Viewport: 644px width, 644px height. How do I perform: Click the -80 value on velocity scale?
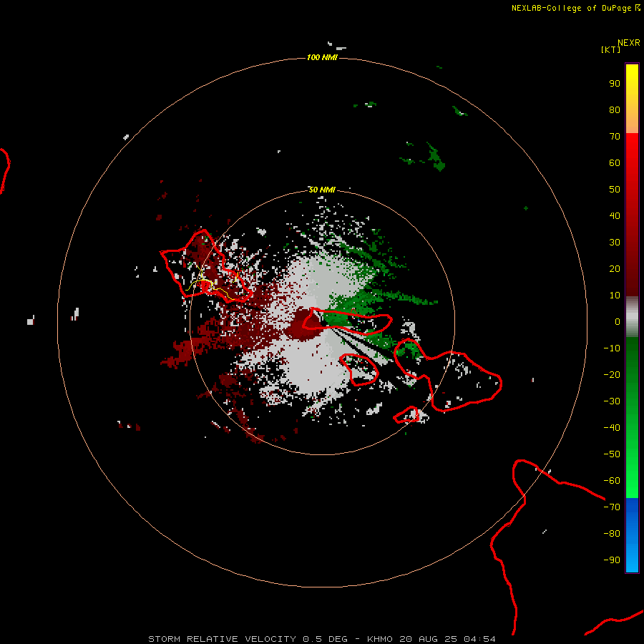point(612,534)
